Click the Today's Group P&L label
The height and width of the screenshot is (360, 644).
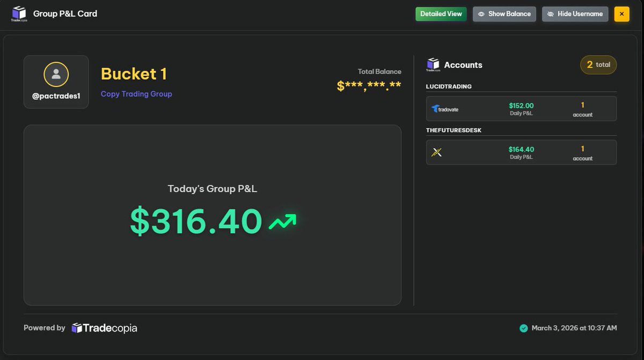pyautogui.click(x=213, y=189)
